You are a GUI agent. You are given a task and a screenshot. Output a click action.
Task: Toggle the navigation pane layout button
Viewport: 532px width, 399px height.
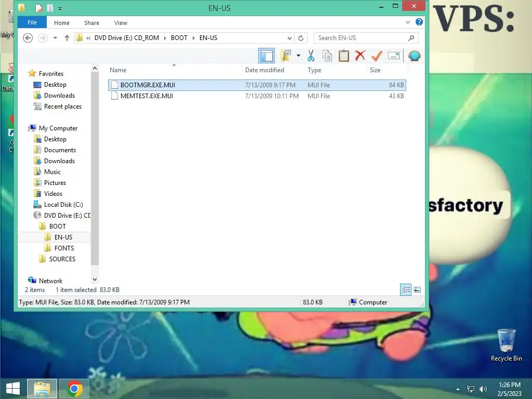pos(267,56)
